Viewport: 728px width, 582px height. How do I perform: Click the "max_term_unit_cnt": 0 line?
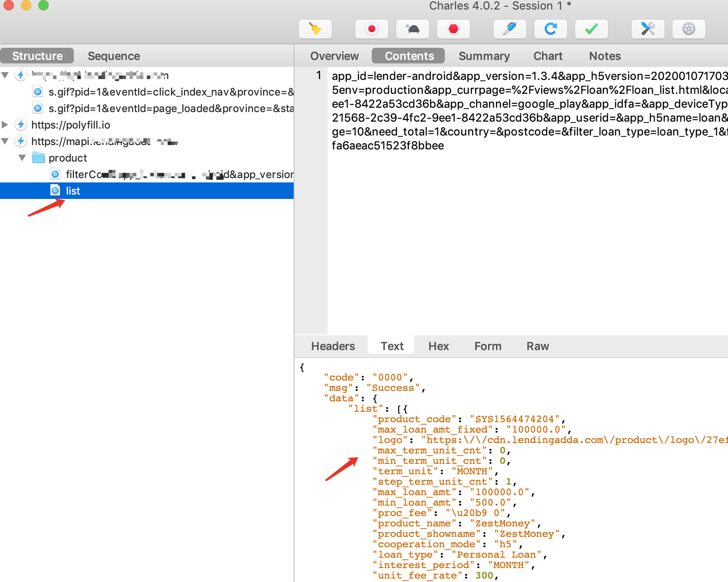pos(441,450)
